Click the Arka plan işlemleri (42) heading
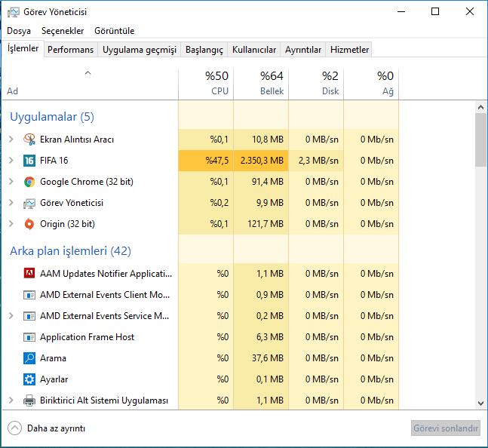The width and height of the screenshot is (488, 448). (70, 250)
